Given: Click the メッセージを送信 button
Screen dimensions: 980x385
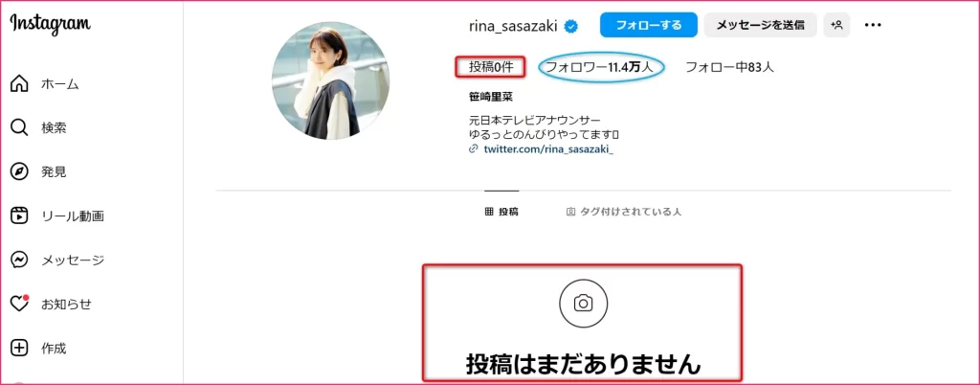Looking at the screenshot, I should [x=760, y=25].
